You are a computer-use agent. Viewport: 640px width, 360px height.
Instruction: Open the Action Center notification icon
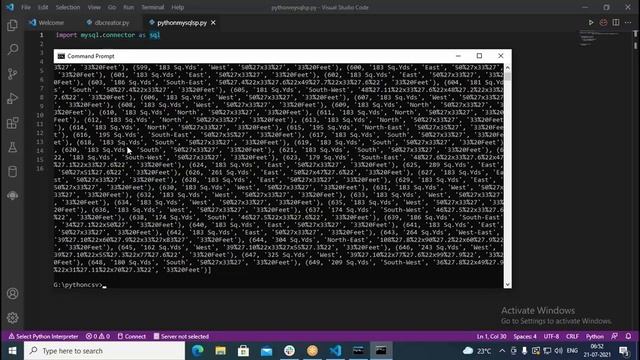coord(624,351)
